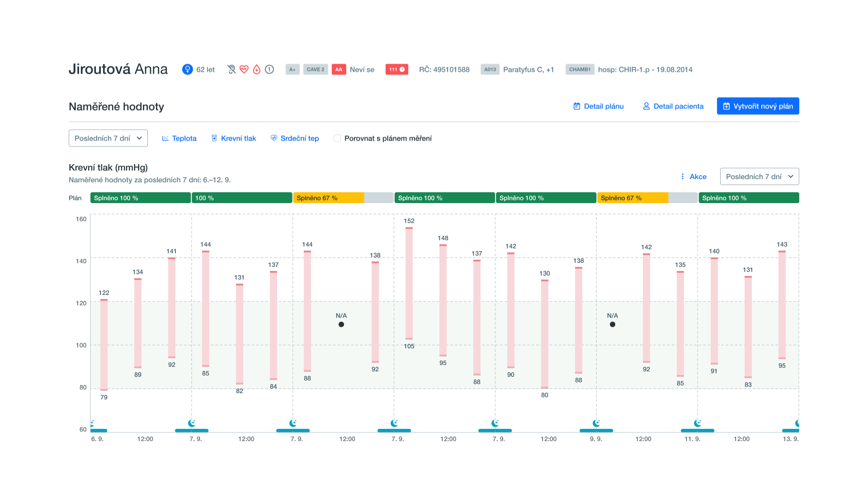Open the top-left Posledních 7 dní dropdown
868x489 pixels.
tap(108, 138)
